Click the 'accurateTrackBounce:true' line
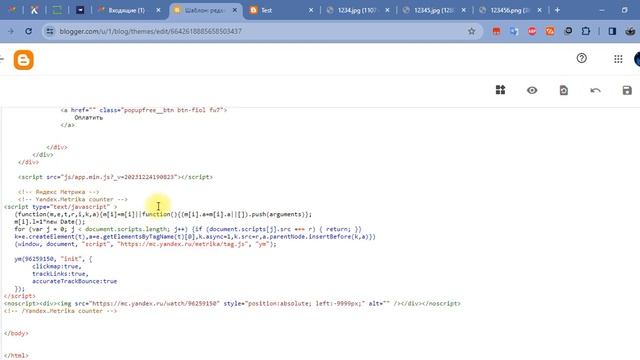This screenshot has width=640, height=360. pos(75,281)
